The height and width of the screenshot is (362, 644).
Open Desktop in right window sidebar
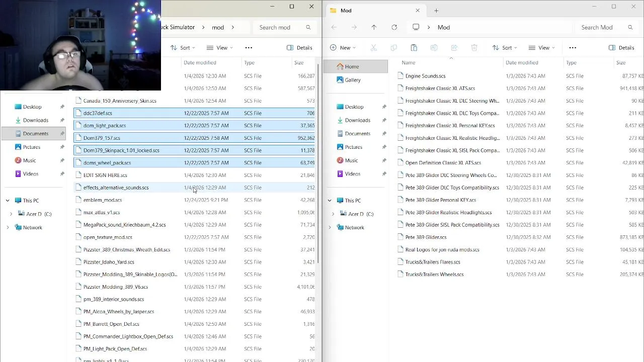coord(354,107)
